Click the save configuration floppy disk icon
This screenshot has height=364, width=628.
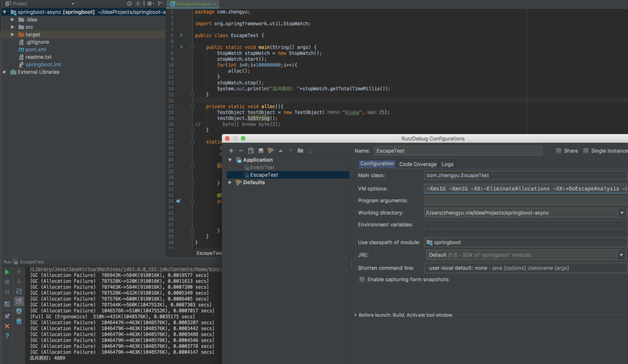coord(261,150)
